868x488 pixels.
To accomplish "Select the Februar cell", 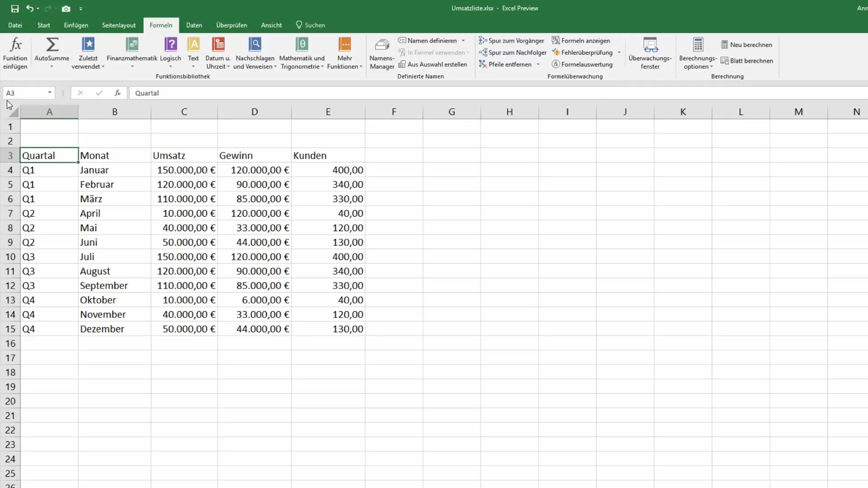I will coord(114,184).
